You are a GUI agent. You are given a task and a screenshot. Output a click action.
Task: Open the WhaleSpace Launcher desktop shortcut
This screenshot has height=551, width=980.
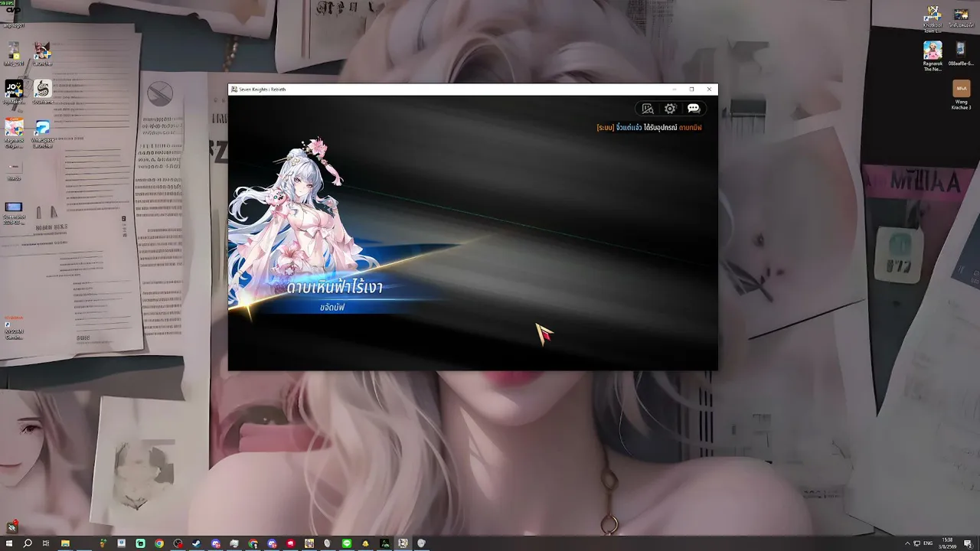tap(42, 132)
